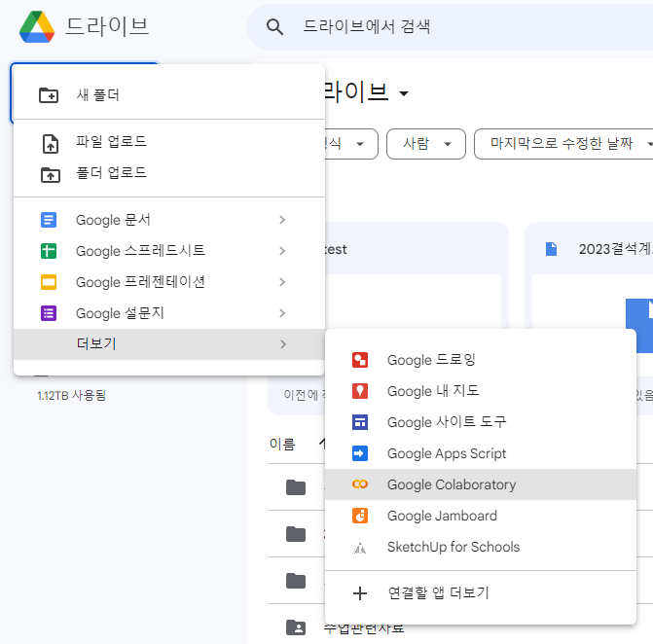Select 연결할 앱 더보기 option
The height and width of the screenshot is (644, 653).
(x=481, y=593)
